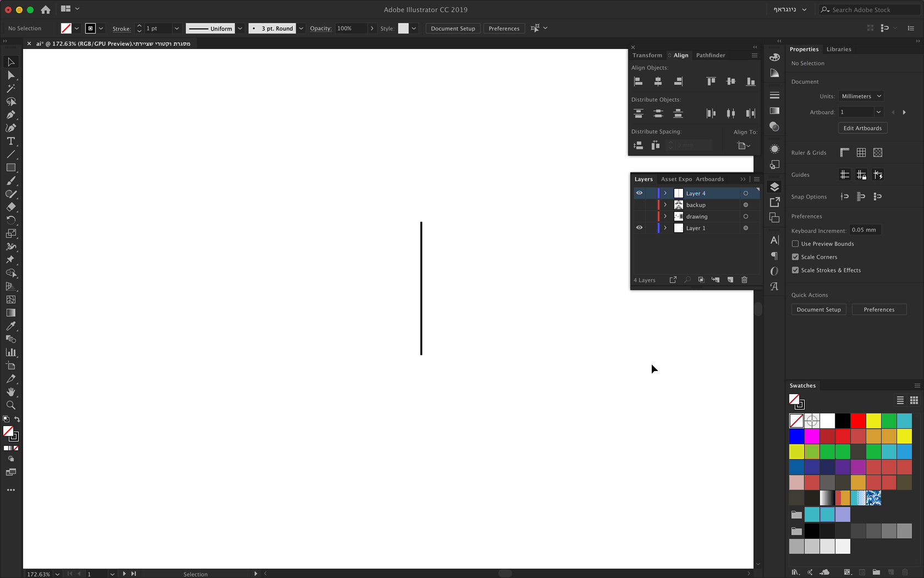Open the 3 pt. Round brush dropdown
The width and height of the screenshot is (924, 578).
click(301, 29)
